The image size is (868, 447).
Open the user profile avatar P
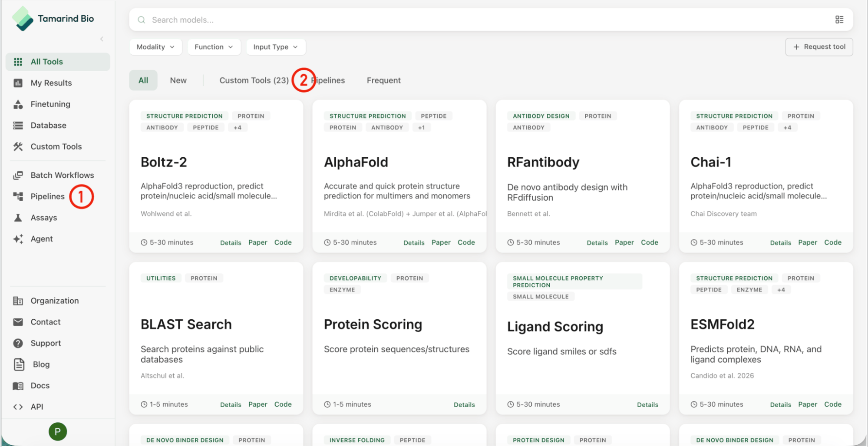click(58, 432)
